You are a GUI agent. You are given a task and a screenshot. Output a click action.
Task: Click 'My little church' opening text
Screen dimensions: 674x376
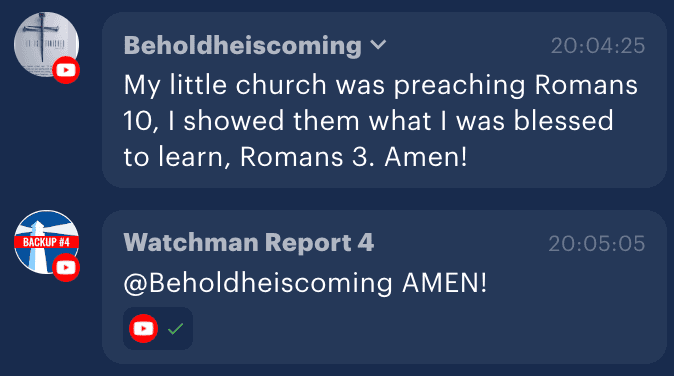225,85
